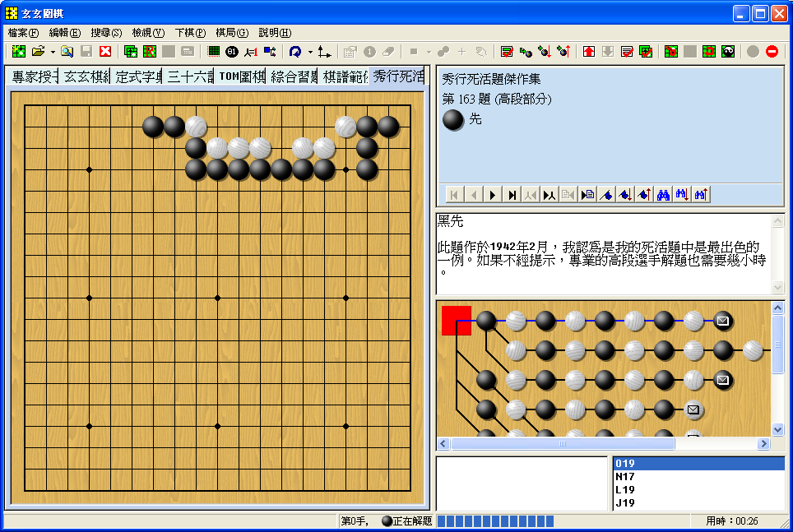Click the black stone 81 numbering icon

coord(232,52)
